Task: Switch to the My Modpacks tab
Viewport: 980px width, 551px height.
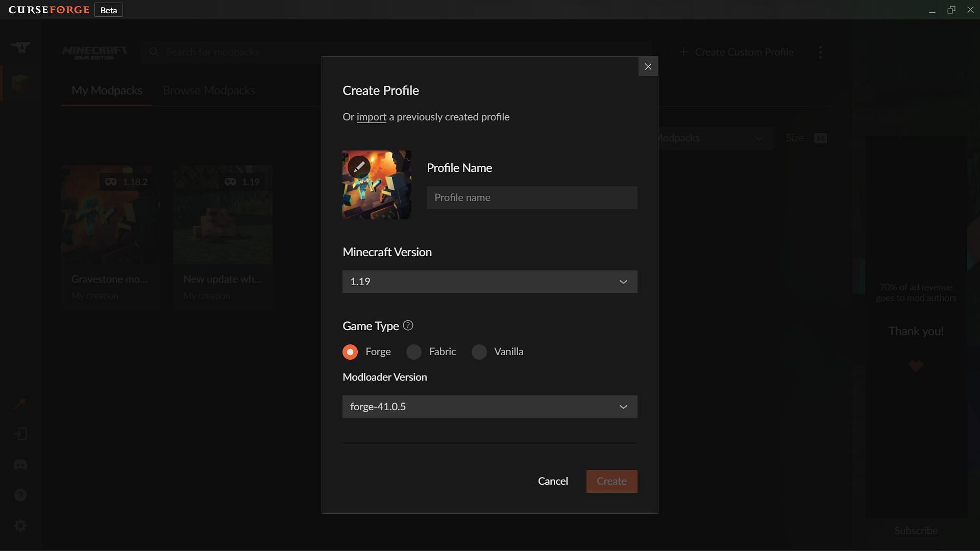Action: click(107, 90)
